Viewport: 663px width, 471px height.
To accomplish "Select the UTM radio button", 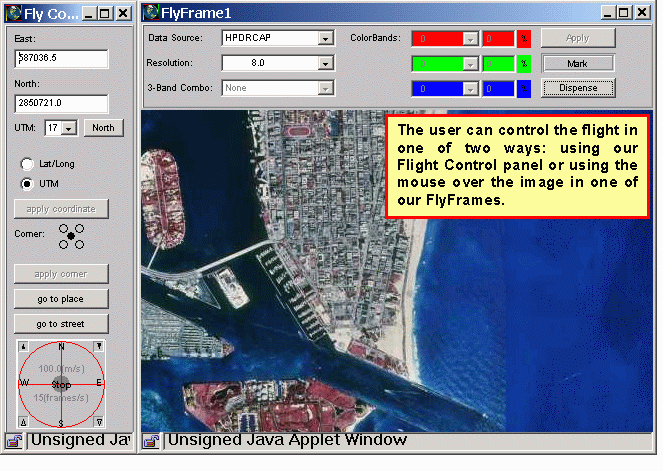I will [x=28, y=184].
